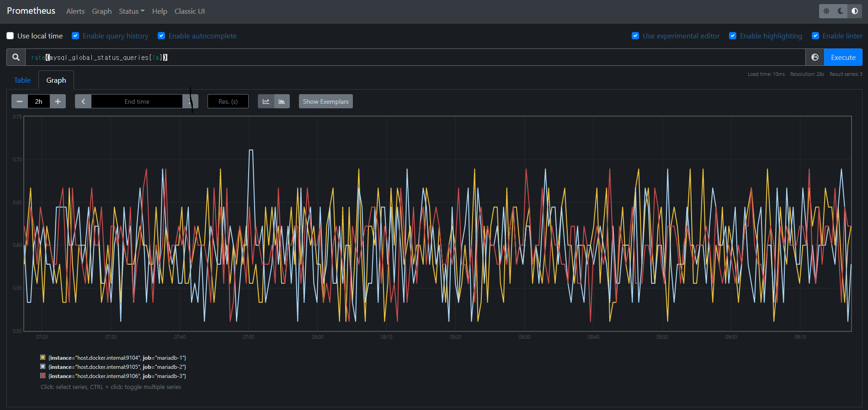868x410 pixels.
Task: Click the search magnifier icon beside query
Action: pos(16,57)
